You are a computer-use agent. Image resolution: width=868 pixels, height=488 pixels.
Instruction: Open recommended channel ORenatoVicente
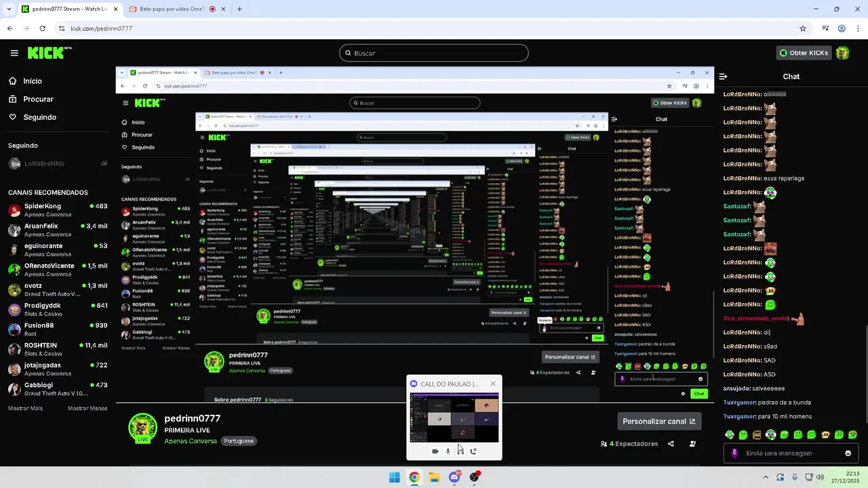point(58,270)
